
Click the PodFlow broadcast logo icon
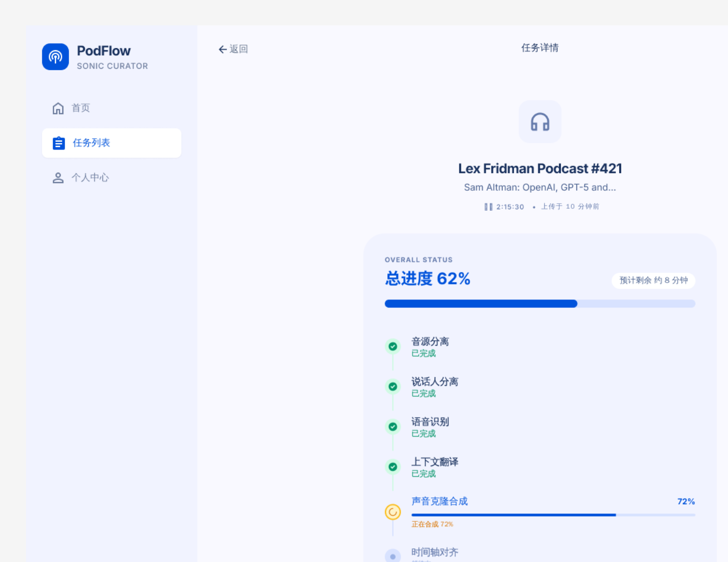click(x=55, y=57)
